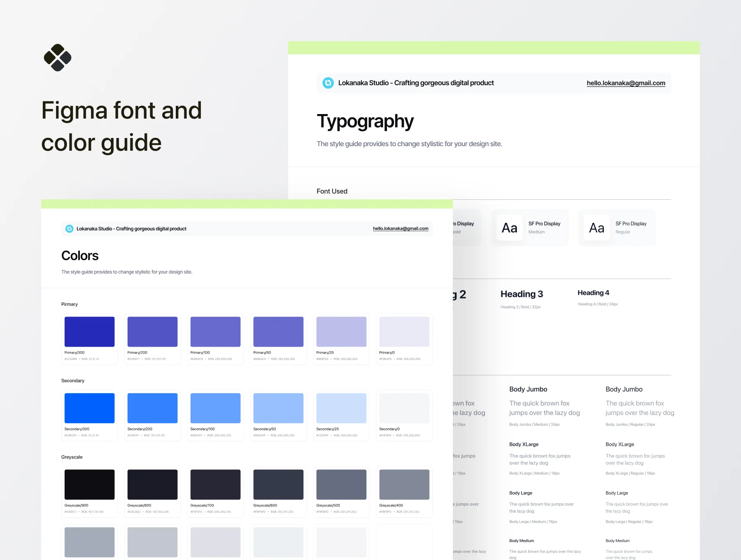
Task: Click the Heading 3 sample text
Action: pos(522,294)
